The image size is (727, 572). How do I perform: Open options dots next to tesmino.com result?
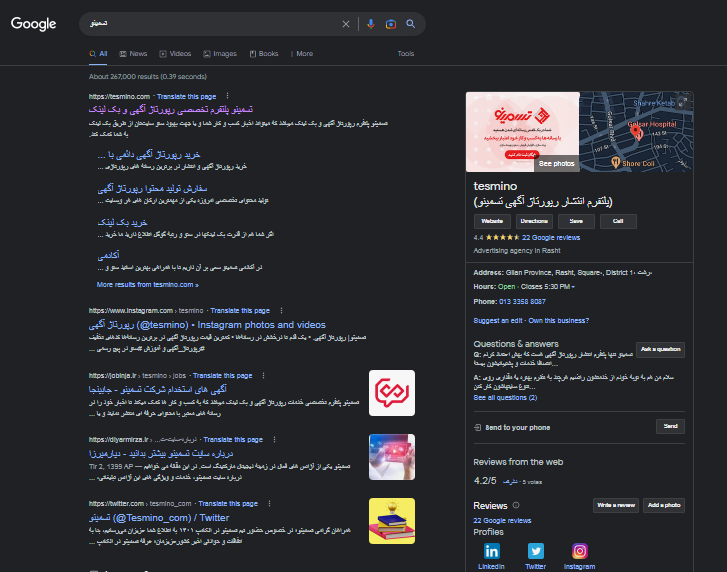pos(227,96)
